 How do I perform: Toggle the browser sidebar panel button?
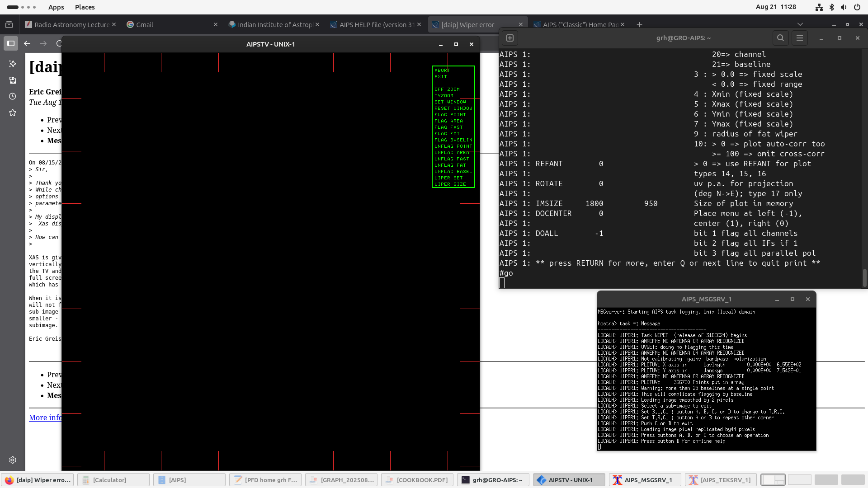[11, 43]
